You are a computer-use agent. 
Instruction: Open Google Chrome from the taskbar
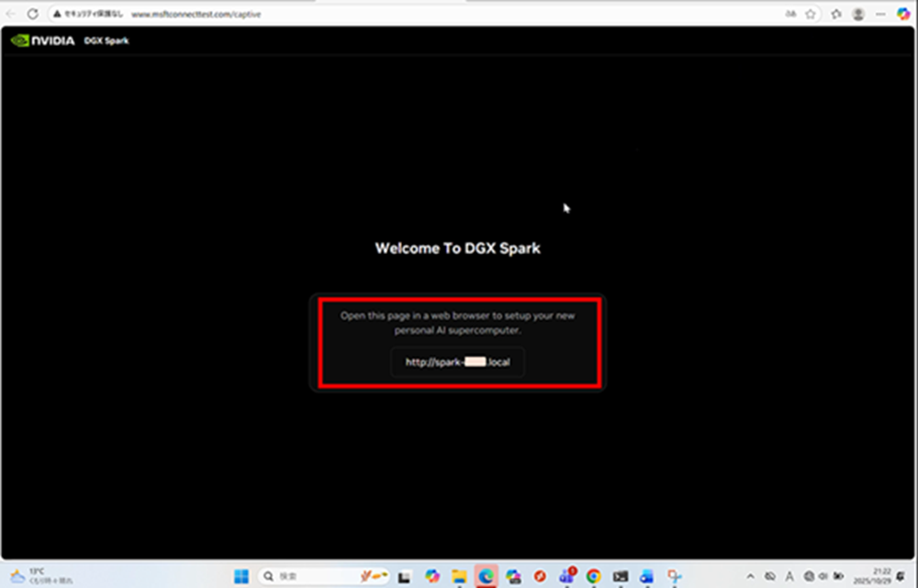tap(594, 576)
